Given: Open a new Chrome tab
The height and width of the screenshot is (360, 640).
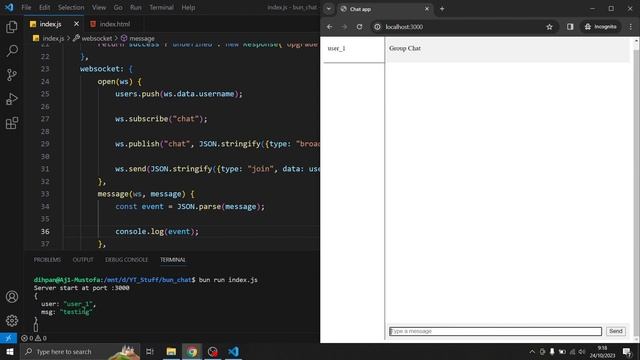Looking at the screenshot, I should tap(442, 9).
